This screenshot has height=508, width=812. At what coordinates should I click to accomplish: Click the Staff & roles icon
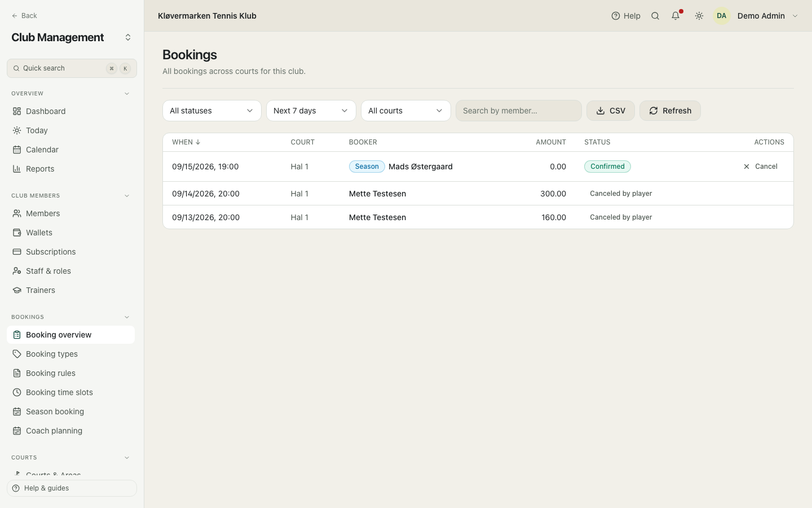tap(17, 271)
